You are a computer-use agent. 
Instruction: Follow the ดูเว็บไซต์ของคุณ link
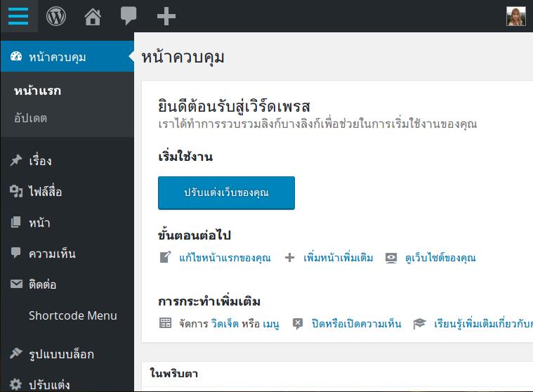point(440,258)
